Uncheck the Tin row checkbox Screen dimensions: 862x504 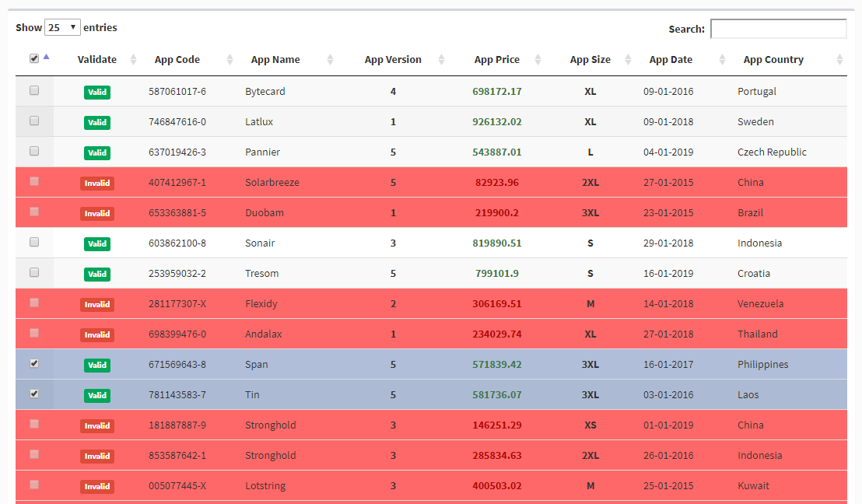click(x=34, y=394)
